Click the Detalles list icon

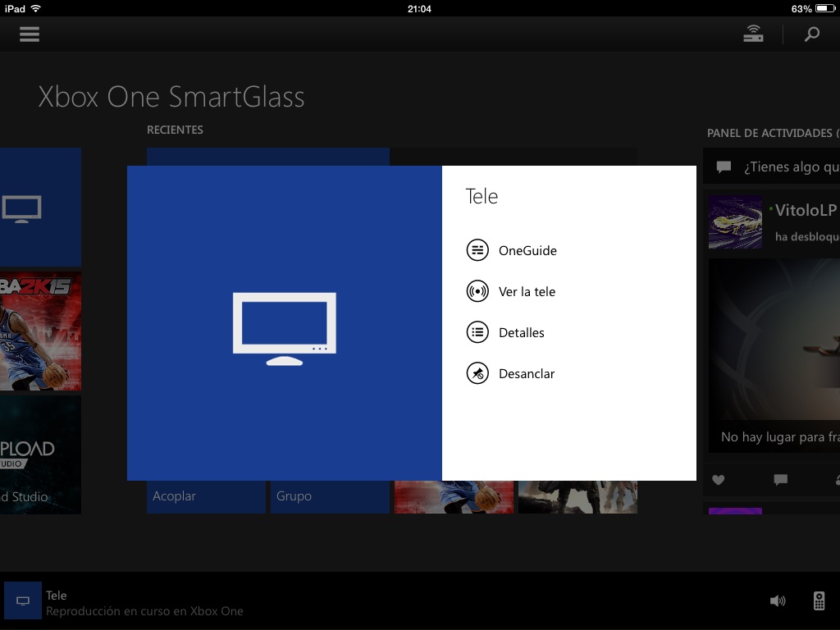[x=477, y=332]
